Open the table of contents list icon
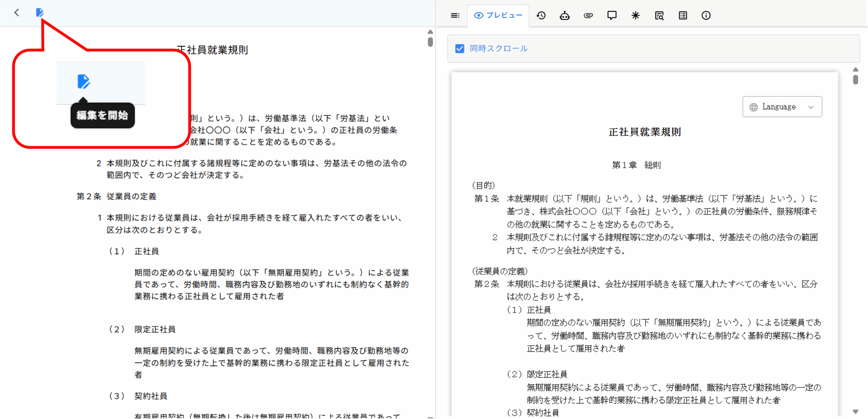 click(455, 15)
